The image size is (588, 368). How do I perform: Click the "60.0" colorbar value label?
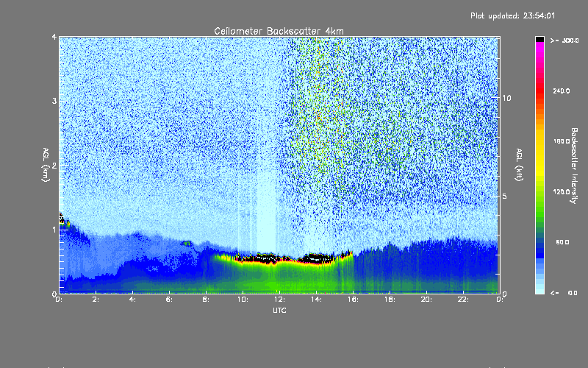[562, 243]
